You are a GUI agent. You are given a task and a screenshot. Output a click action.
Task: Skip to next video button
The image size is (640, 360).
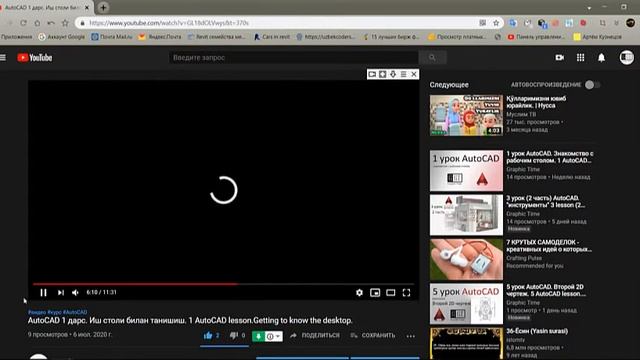click(60, 293)
